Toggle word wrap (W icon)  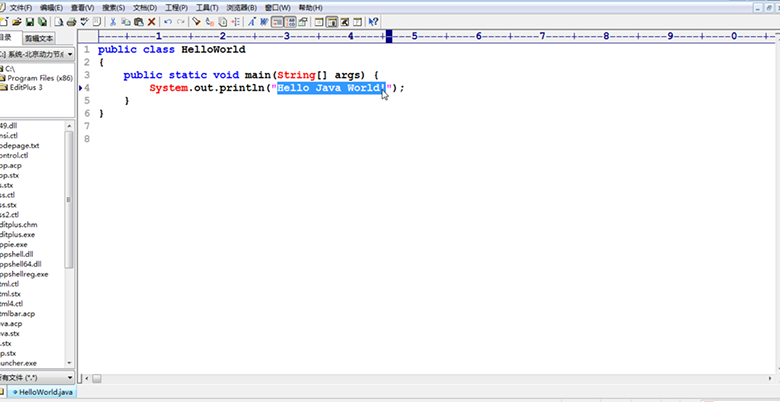[x=264, y=22]
